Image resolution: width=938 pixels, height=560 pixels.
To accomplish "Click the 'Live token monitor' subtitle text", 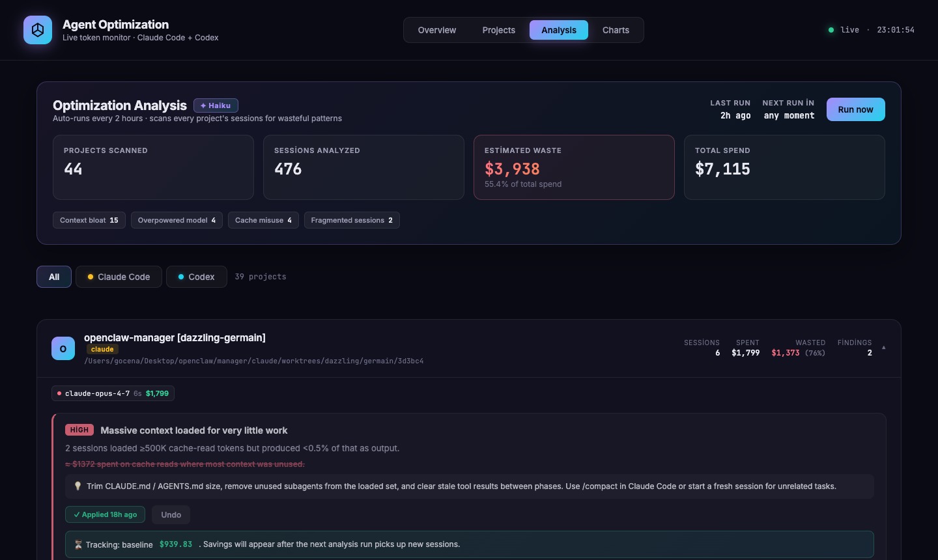I will [x=141, y=38].
